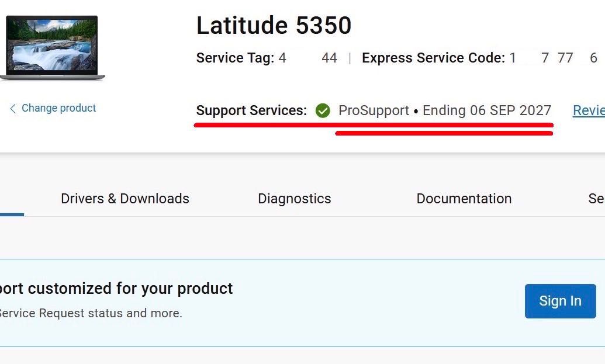The width and height of the screenshot is (605, 364).
Task: Click the Service Tag label
Action: (x=235, y=58)
